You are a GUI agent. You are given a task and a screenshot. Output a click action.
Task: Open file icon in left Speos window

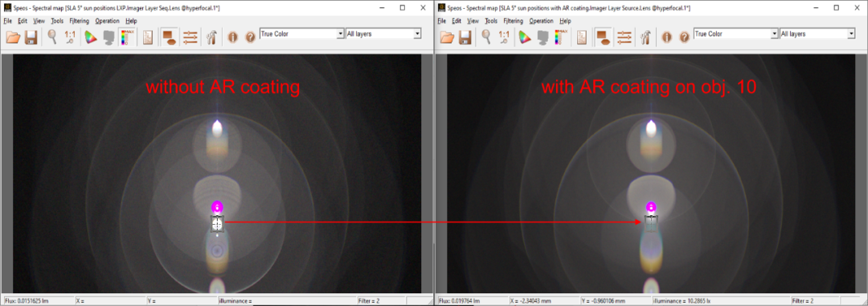(x=14, y=37)
